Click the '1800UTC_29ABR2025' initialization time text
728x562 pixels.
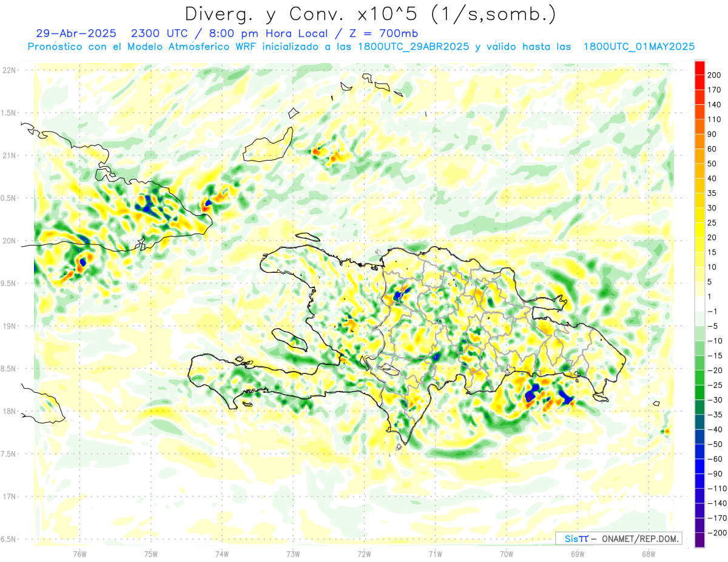[x=413, y=47]
